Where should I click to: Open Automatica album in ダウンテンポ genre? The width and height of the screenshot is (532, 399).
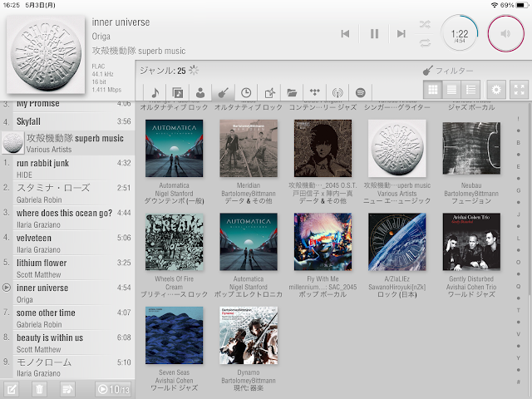[174, 148]
